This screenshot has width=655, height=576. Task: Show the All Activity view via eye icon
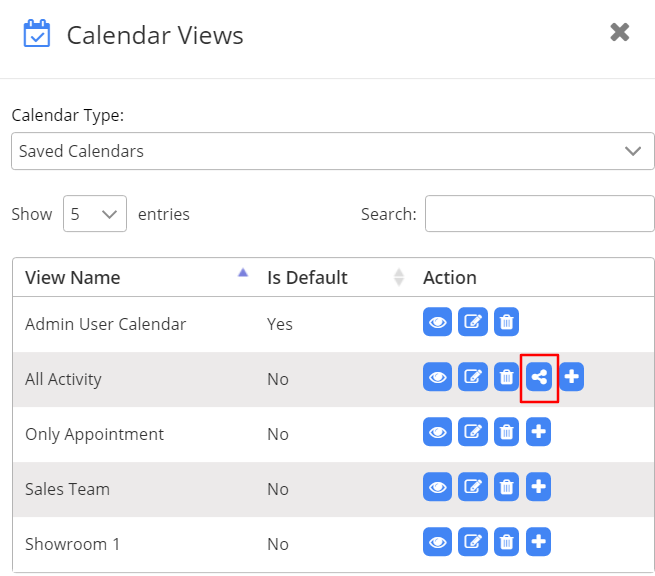(x=437, y=378)
